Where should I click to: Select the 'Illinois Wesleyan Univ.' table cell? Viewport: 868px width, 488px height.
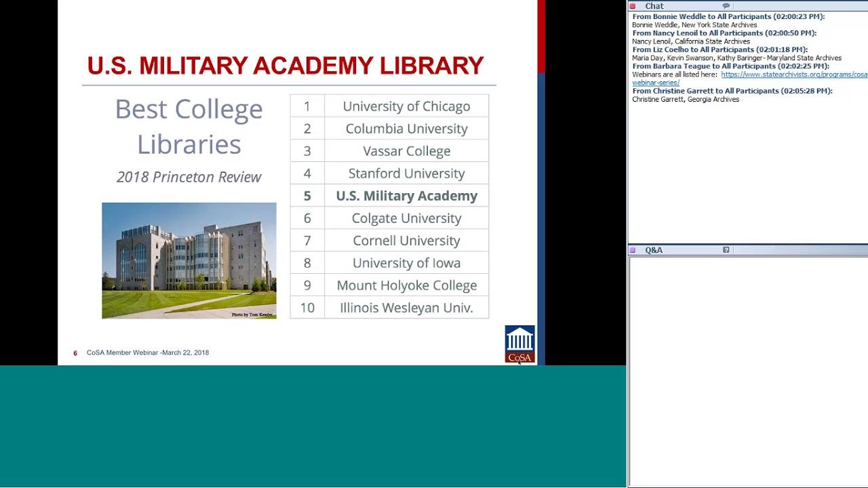407,308
